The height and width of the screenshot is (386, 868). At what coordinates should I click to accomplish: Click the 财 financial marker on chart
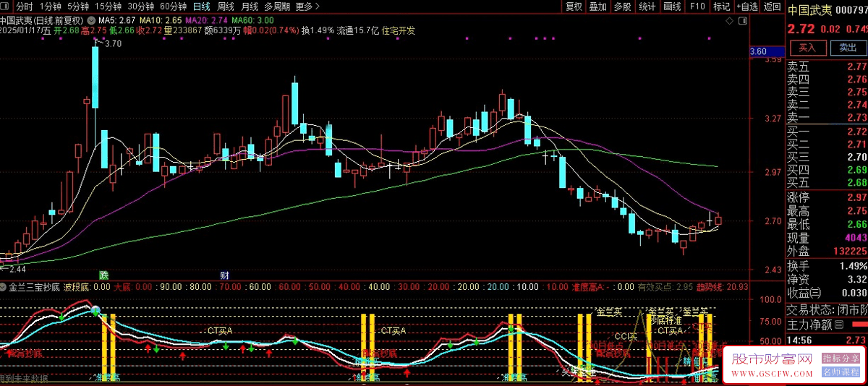(224, 275)
